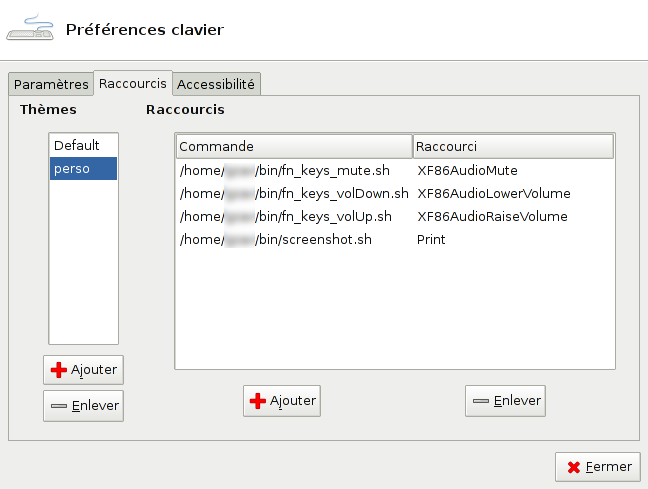Sort by the Raccourci column header
Image resolution: width=648 pixels, height=489 pixels.
pyautogui.click(x=513, y=146)
